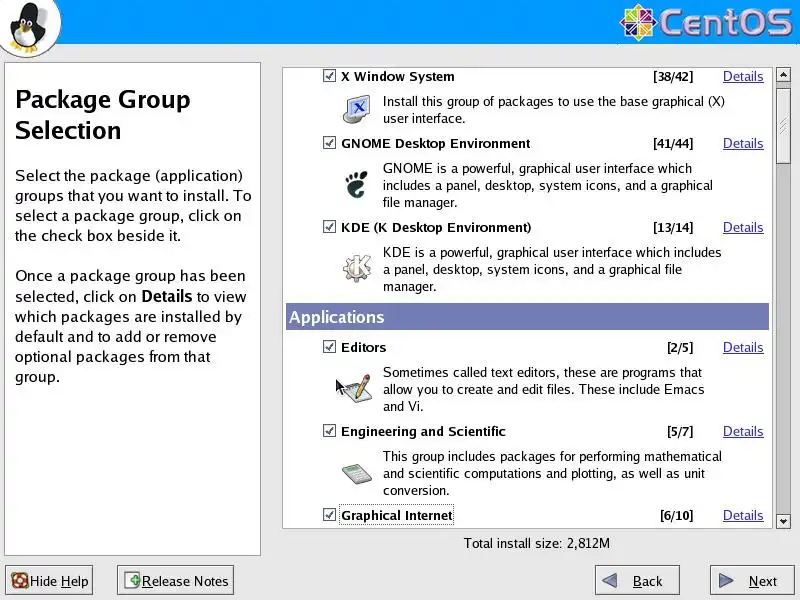This screenshot has height=600, width=800.
Task: Click the GNOME footprint icon
Action: pyautogui.click(x=356, y=184)
